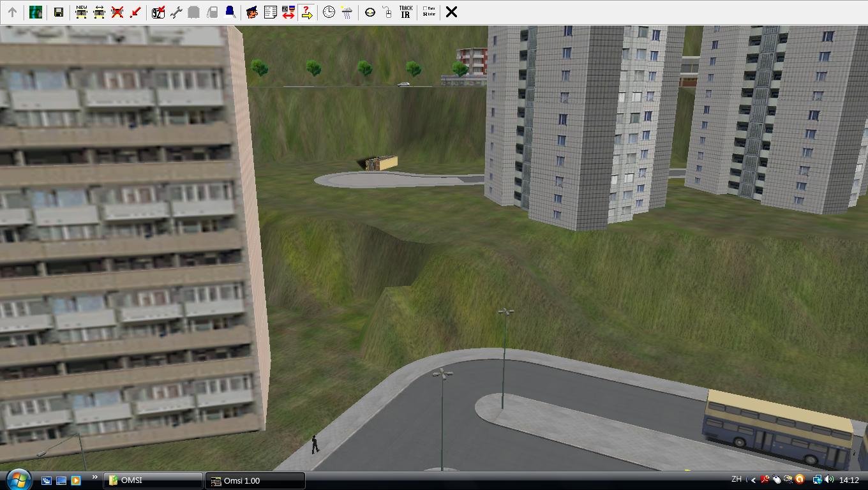
Task: Show hidden tray icons with the arrow
Action: [x=754, y=480]
